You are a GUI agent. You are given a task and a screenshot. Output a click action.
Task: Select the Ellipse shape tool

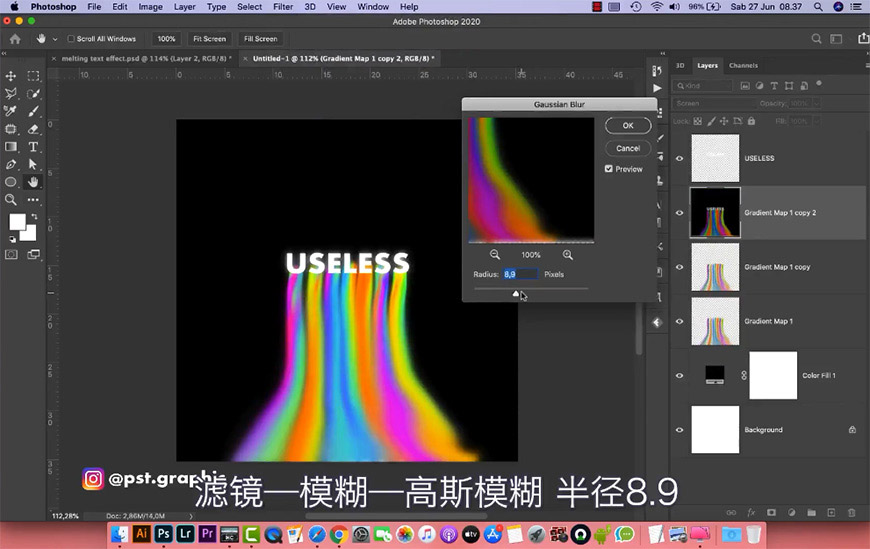pos(11,182)
